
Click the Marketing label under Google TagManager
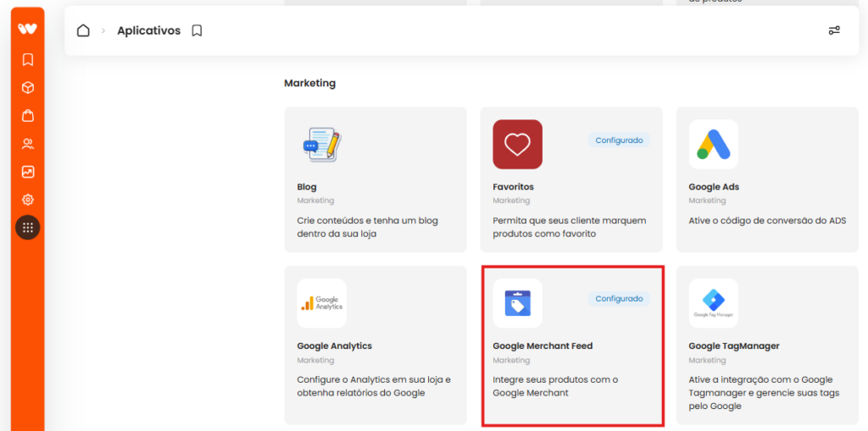pos(707,360)
